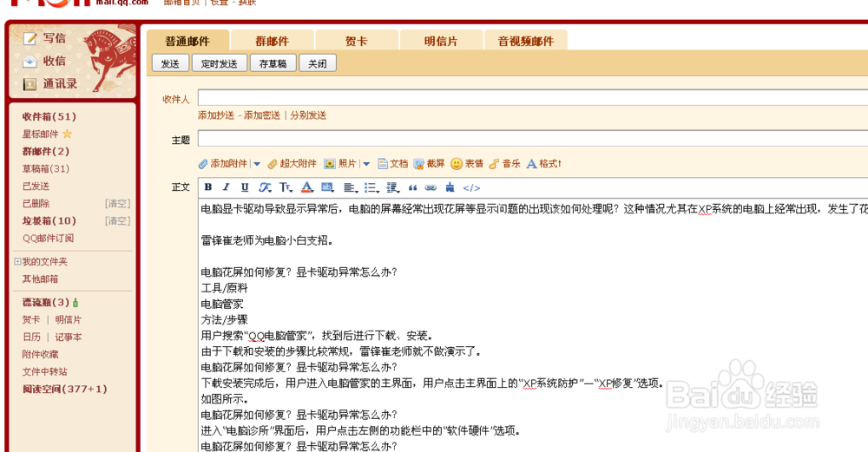Click the 定时发送 scheduled send button
Image resolution: width=868 pixels, height=452 pixels.
click(x=220, y=63)
